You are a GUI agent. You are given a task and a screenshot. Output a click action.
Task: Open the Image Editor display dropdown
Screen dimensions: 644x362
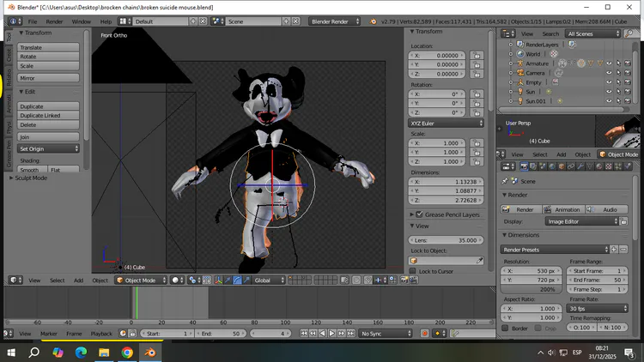tap(582, 221)
